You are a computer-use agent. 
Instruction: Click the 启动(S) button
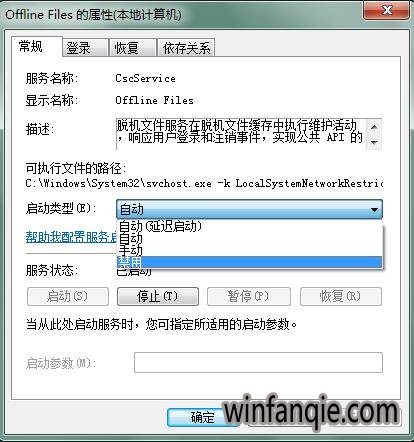tap(68, 296)
